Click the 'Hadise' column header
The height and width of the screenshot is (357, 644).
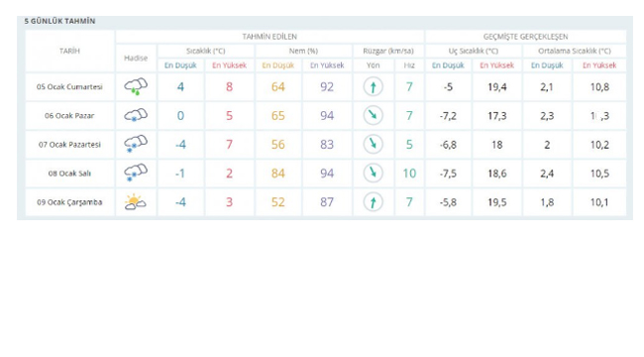point(136,58)
